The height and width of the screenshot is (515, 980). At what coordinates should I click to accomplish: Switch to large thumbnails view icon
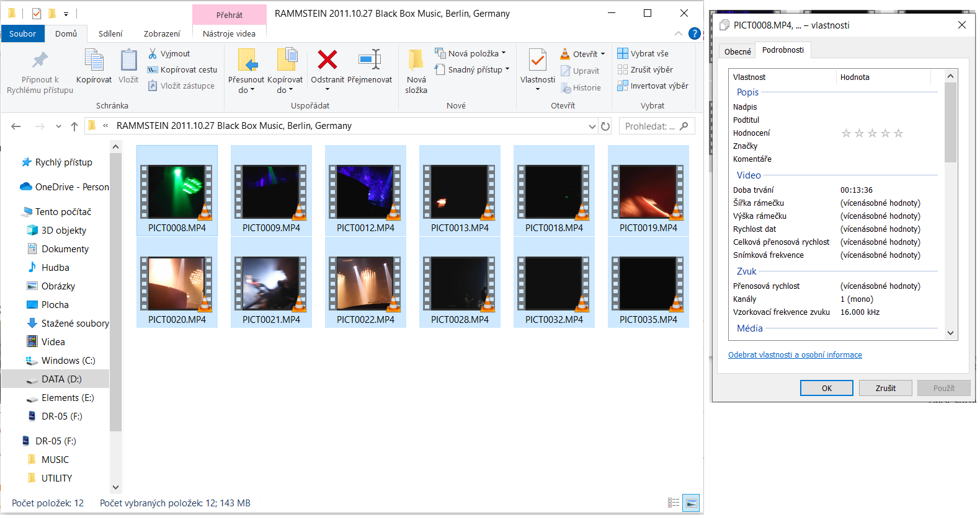coord(691,503)
